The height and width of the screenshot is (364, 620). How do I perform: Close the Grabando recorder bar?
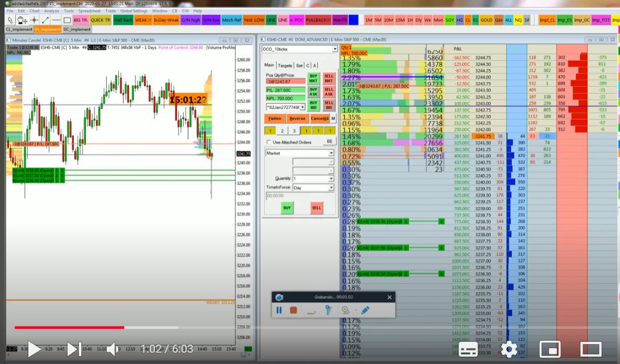pos(389,297)
